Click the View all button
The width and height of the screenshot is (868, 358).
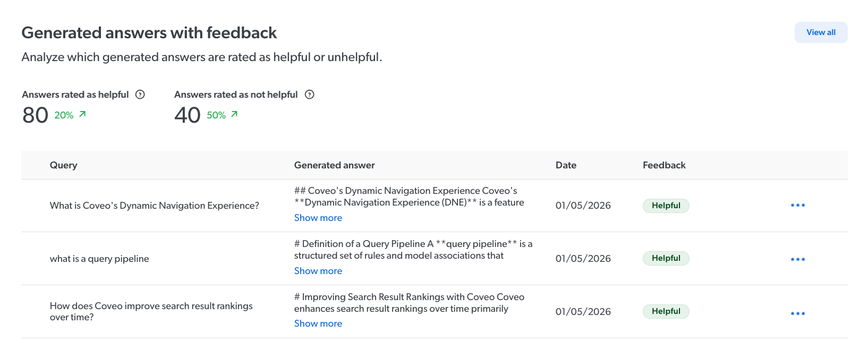pos(821,32)
